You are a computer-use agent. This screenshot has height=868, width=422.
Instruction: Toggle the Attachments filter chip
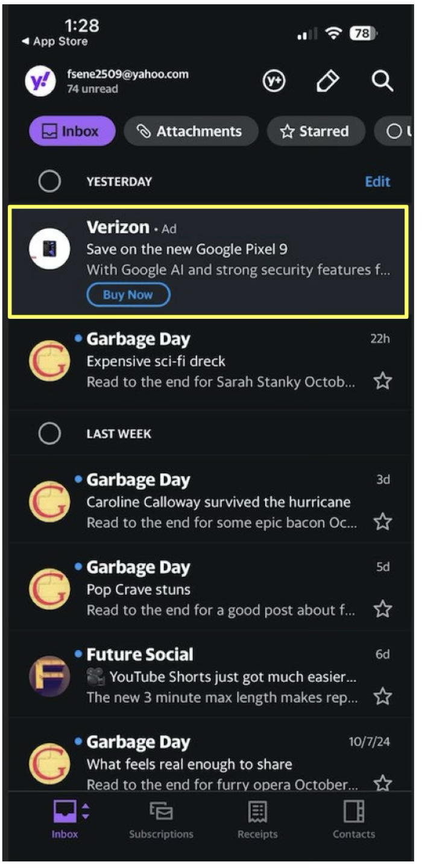pos(191,131)
